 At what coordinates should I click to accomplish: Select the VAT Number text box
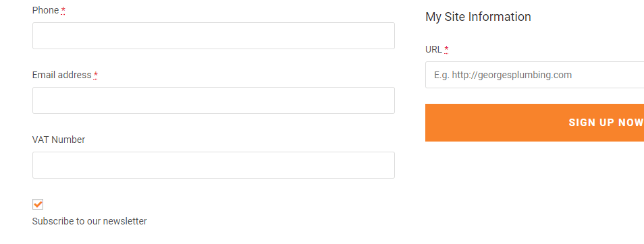213,165
